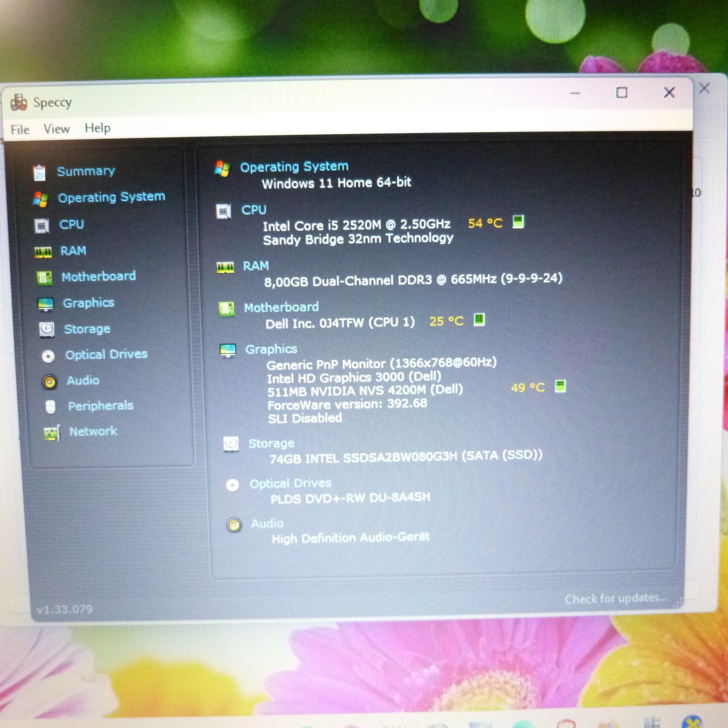728x728 pixels.
Task: Click the Check for updates link
Action: pyautogui.click(x=616, y=598)
